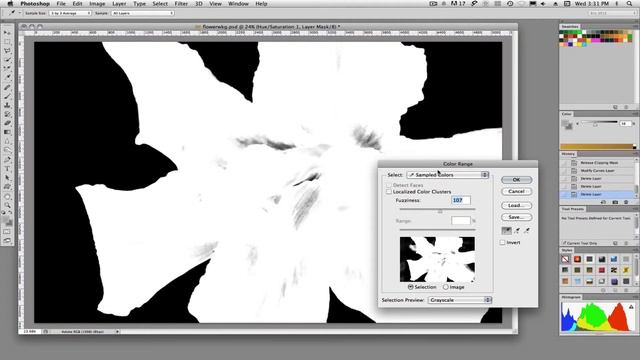640x360 pixels.
Task: Select the Move tool in toolbox
Action: [7, 33]
